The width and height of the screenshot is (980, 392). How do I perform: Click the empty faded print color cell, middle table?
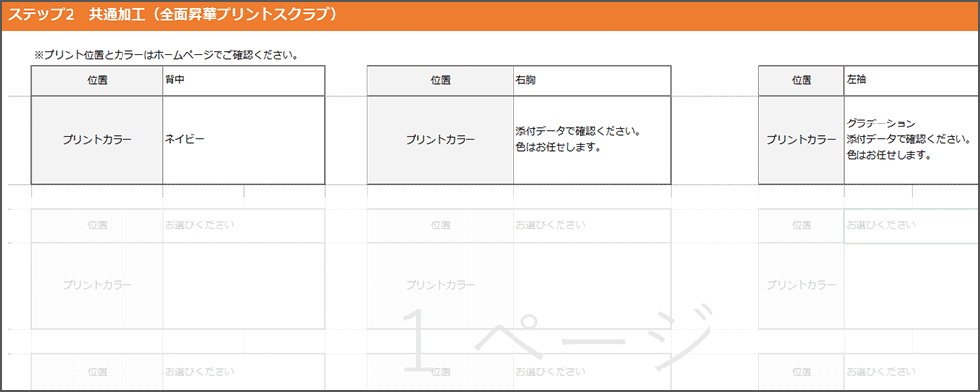pyautogui.click(x=591, y=285)
